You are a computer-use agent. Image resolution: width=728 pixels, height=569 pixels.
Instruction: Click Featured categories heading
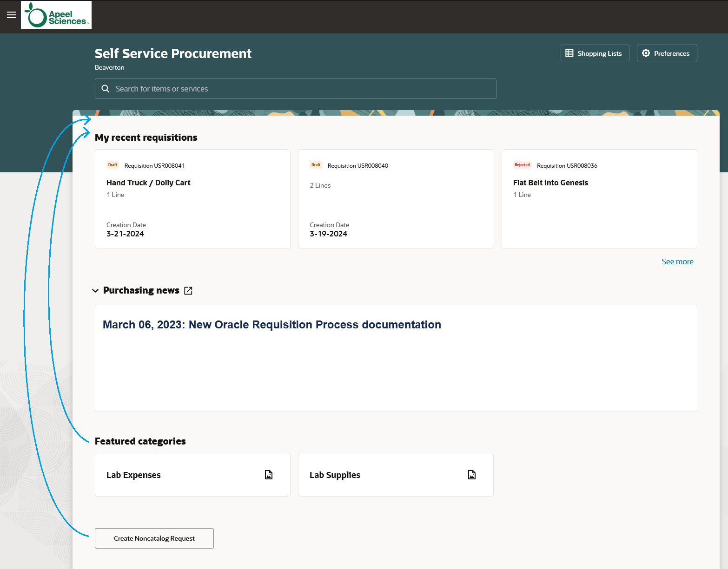point(140,441)
